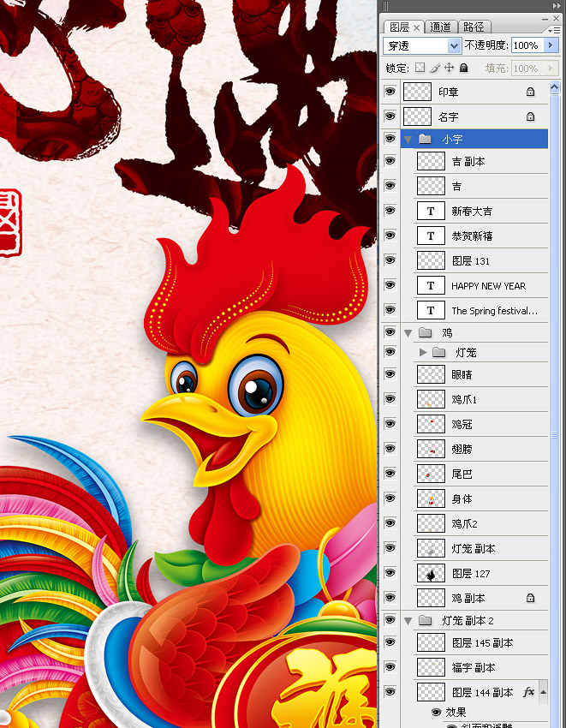Close the 图层 tab with x
Viewport: 566px width, 728px height.
(x=416, y=28)
